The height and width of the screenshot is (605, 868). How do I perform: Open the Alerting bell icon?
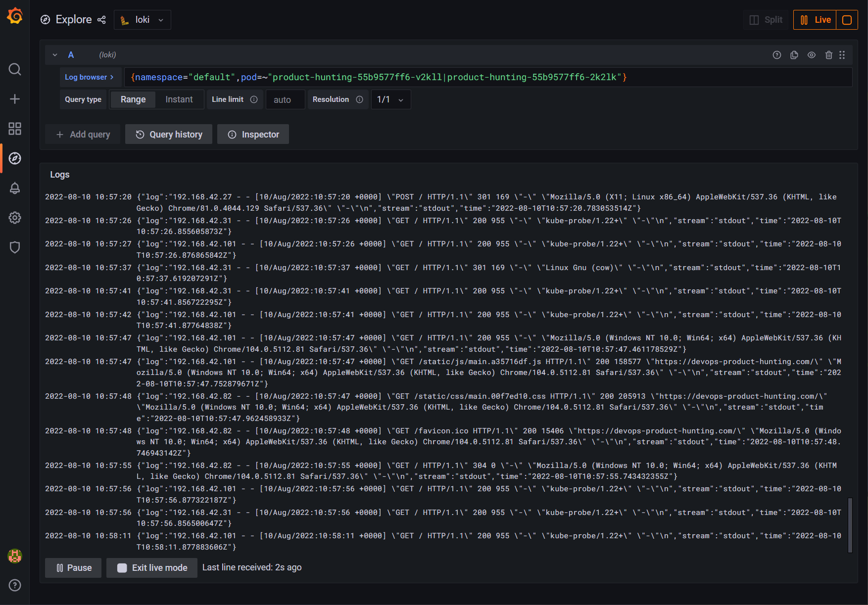pos(15,188)
